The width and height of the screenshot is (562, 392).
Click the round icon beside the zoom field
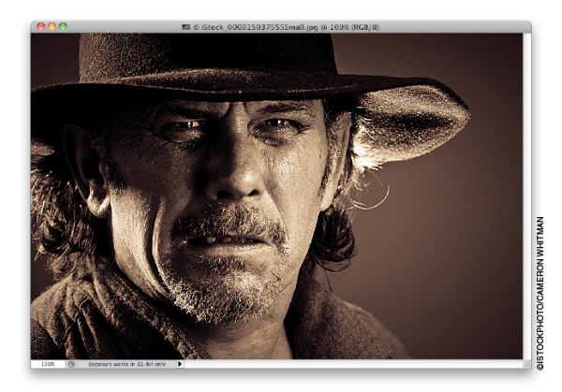click(x=71, y=364)
